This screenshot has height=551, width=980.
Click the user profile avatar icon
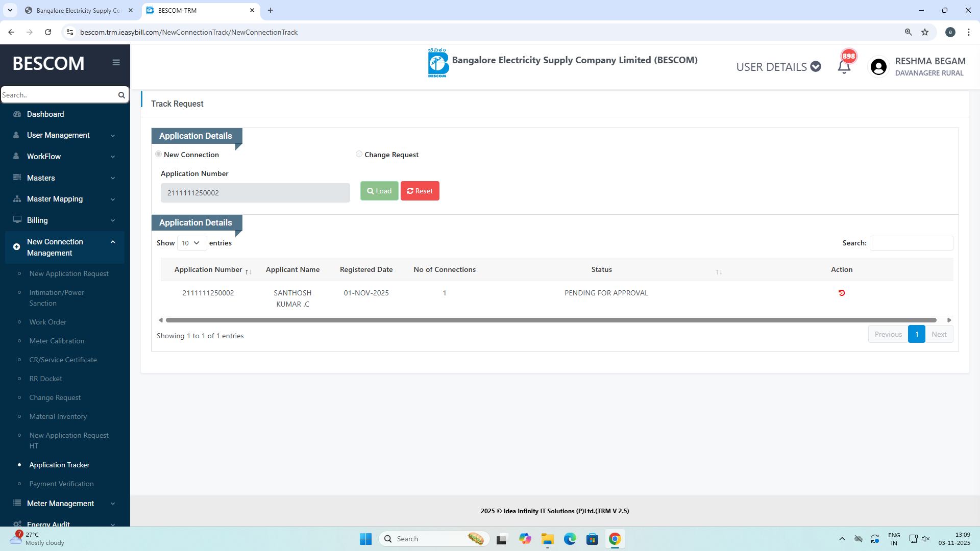pos(878,67)
